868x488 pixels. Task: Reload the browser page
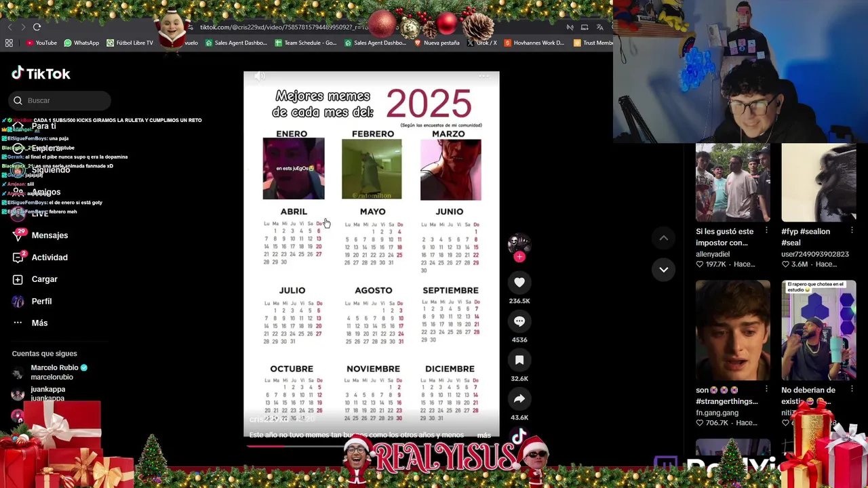37,27
